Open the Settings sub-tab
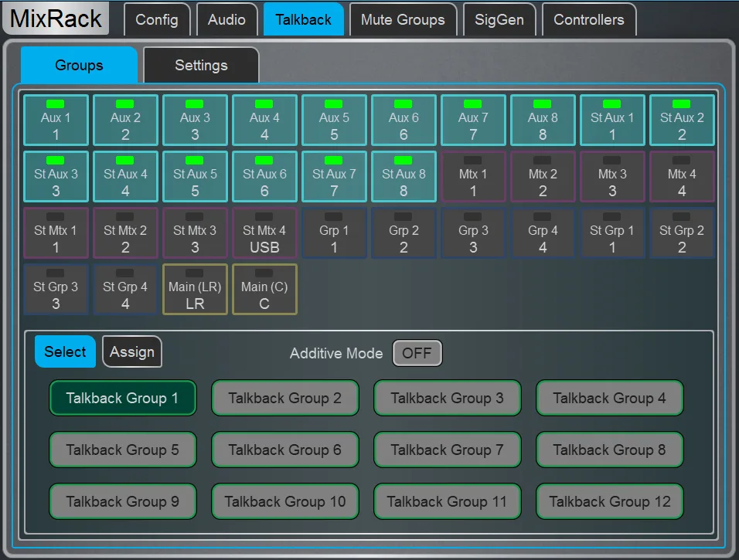The image size is (739, 560). pyautogui.click(x=201, y=65)
